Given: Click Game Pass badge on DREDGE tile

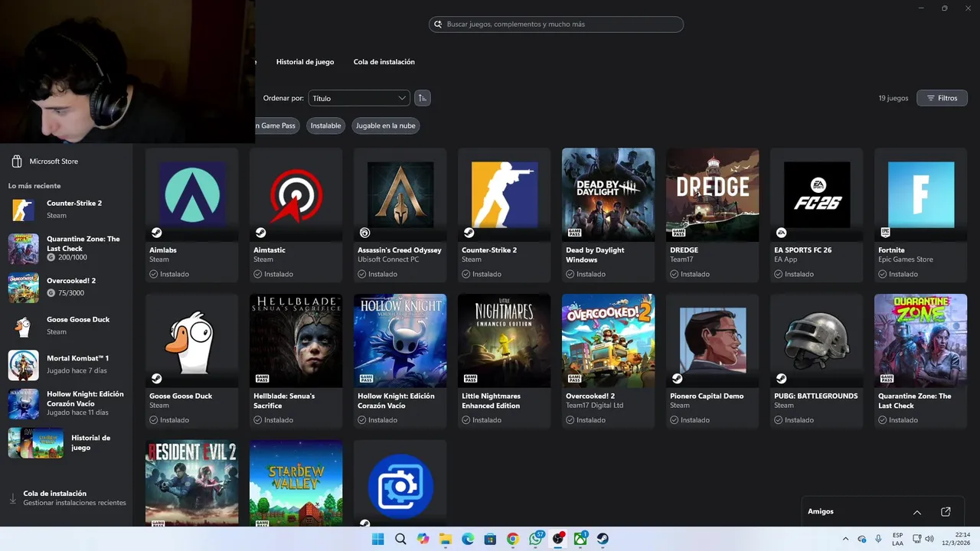Looking at the screenshot, I should 678,233.
